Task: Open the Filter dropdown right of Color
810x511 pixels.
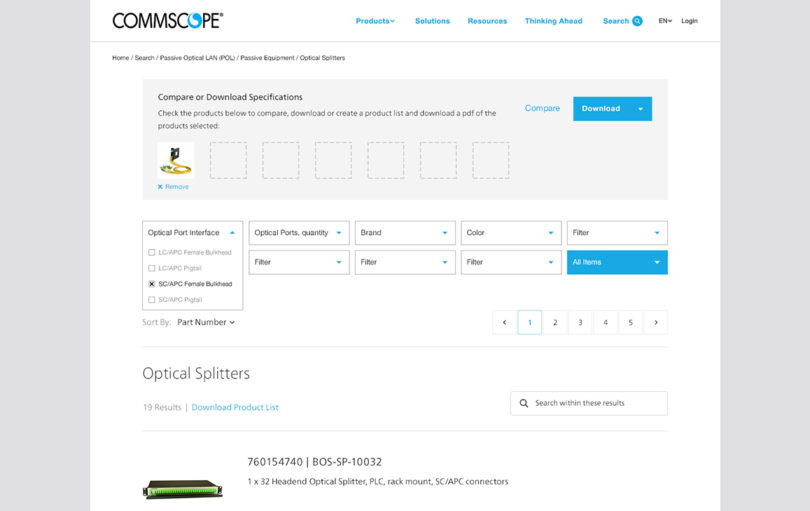Action: [617, 233]
